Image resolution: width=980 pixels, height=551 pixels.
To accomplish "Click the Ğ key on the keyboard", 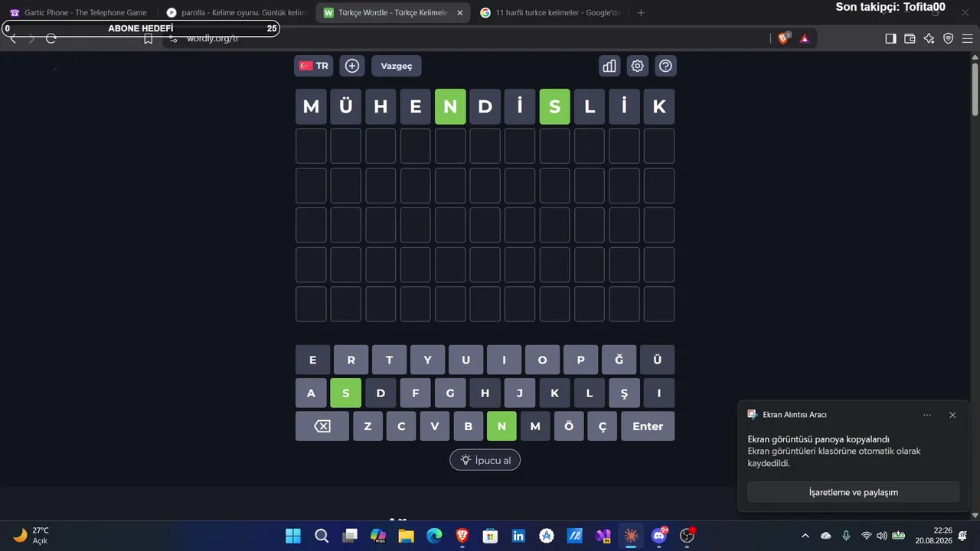I will click(619, 360).
